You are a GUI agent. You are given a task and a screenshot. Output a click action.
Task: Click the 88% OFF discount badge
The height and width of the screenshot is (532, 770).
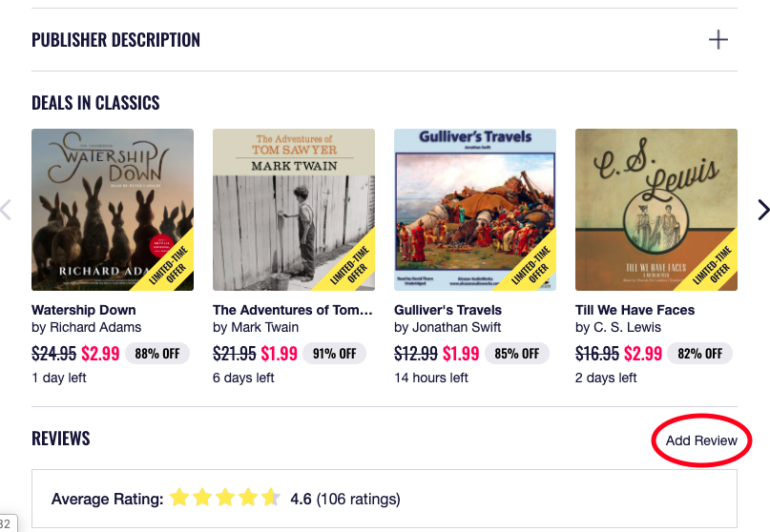[158, 354]
